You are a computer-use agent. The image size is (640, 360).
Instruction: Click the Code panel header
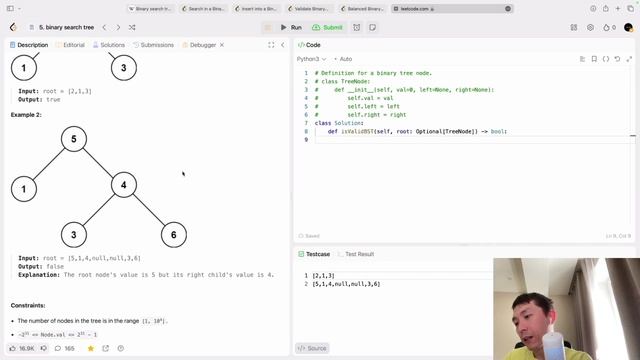coord(309,45)
